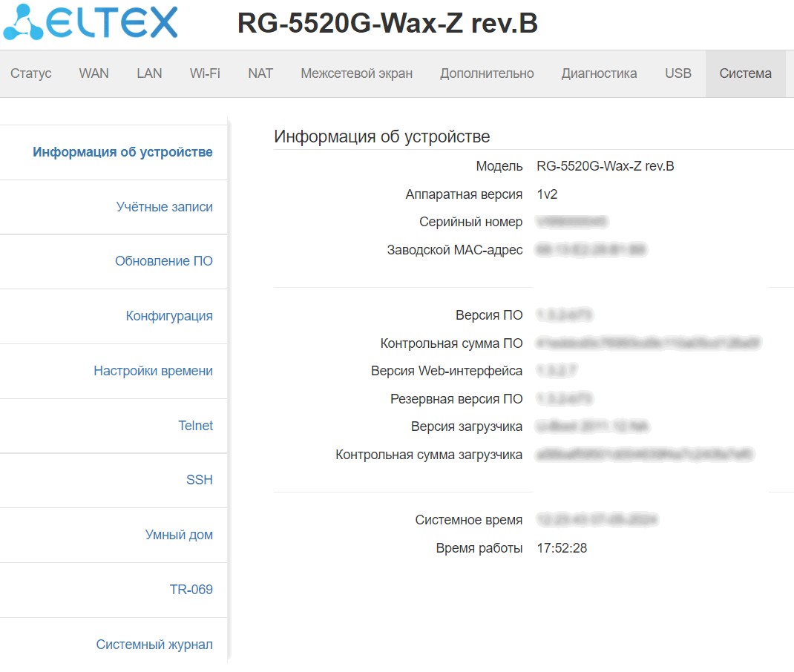Click the uptime value 17:52:28
The width and height of the screenshot is (794, 672).
tap(562, 548)
